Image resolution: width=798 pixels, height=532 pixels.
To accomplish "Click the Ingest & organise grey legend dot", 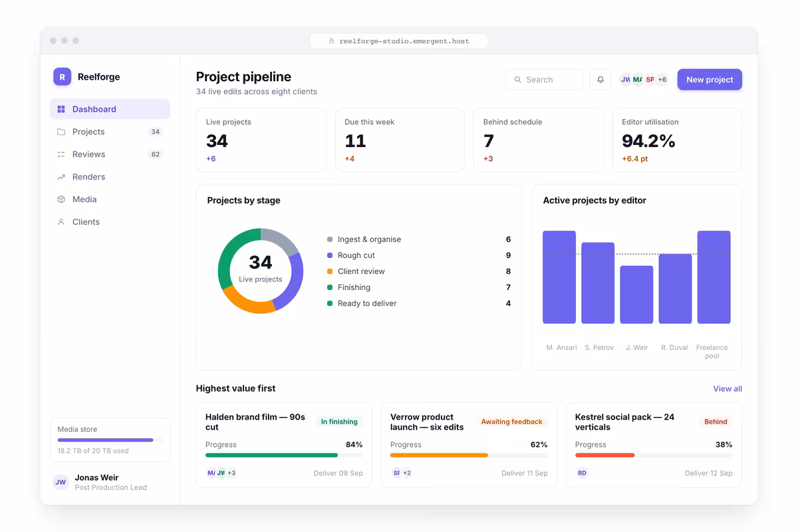I will pyautogui.click(x=330, y=239).
